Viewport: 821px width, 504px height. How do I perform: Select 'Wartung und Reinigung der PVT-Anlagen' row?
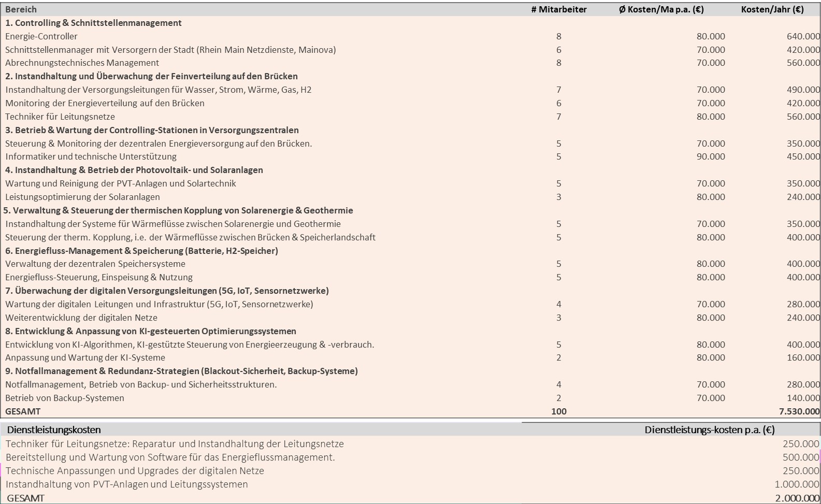(121, 183)
